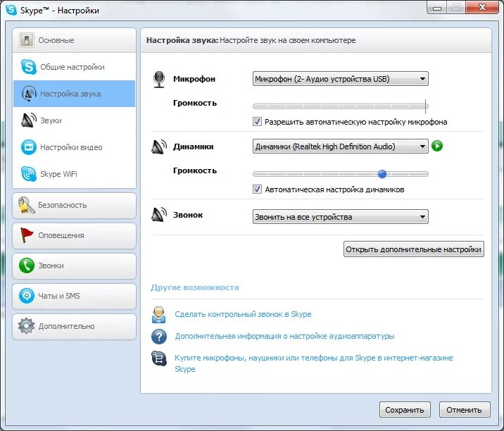Select Skype WiFi in the sidebar
Image resolution: width=504 pixels, height=431 pixels.
(x=74, y=174)
